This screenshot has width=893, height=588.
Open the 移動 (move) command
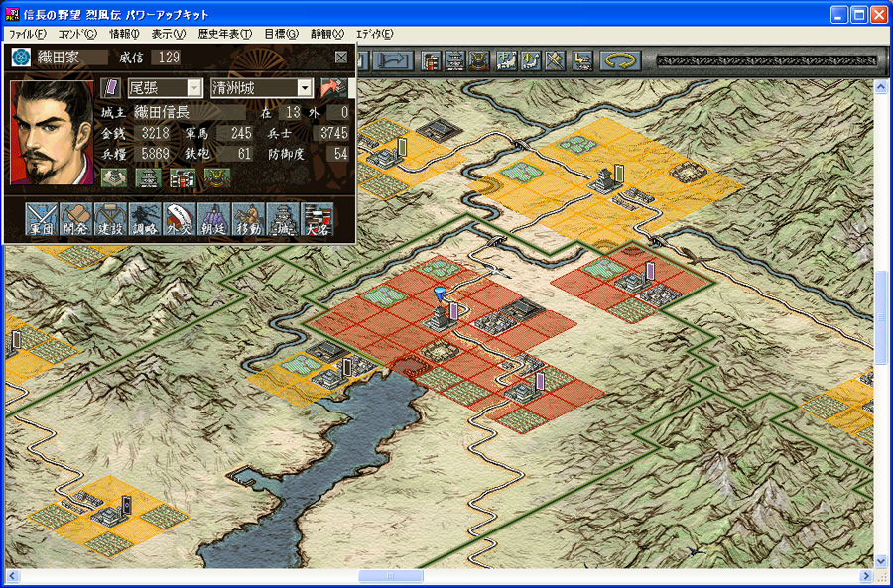tap(249, 220)
